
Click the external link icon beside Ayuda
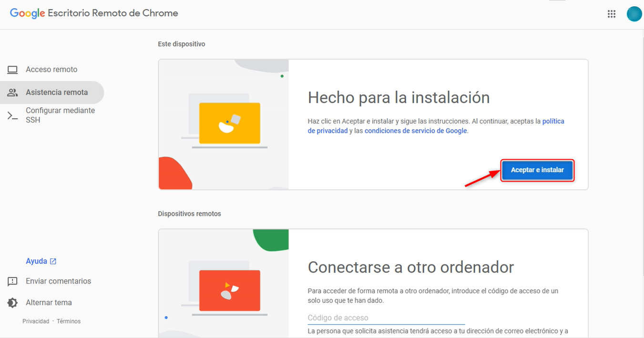click(53, 261)
